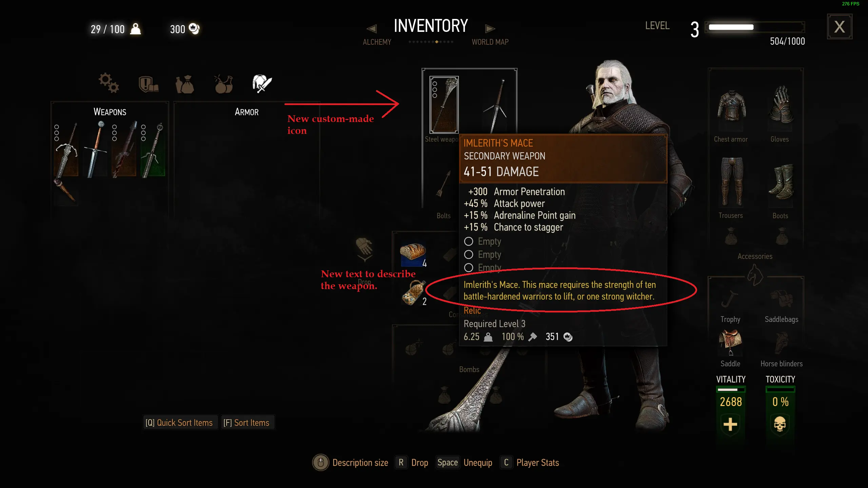Click the first Empty rune slot circle
The image size is (868, 488).
(x=469, y=241)
